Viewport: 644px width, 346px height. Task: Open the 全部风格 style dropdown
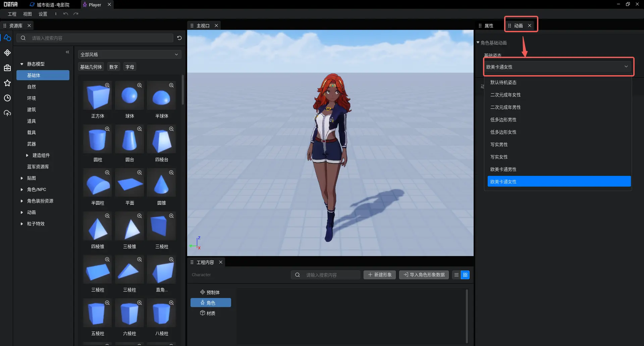[x=129, y=54]
